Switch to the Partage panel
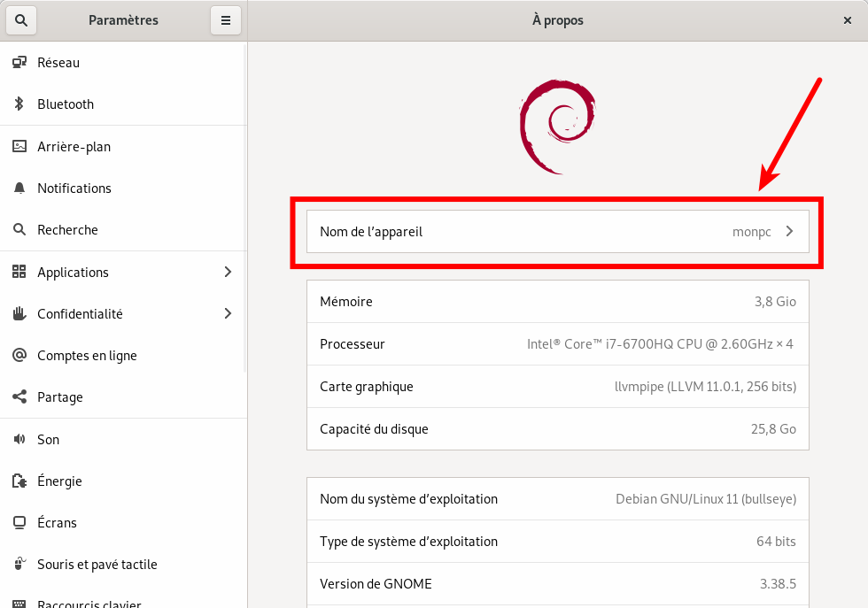Screen dimensions: 868x608 pyautogui.click(x=123, y=396)
